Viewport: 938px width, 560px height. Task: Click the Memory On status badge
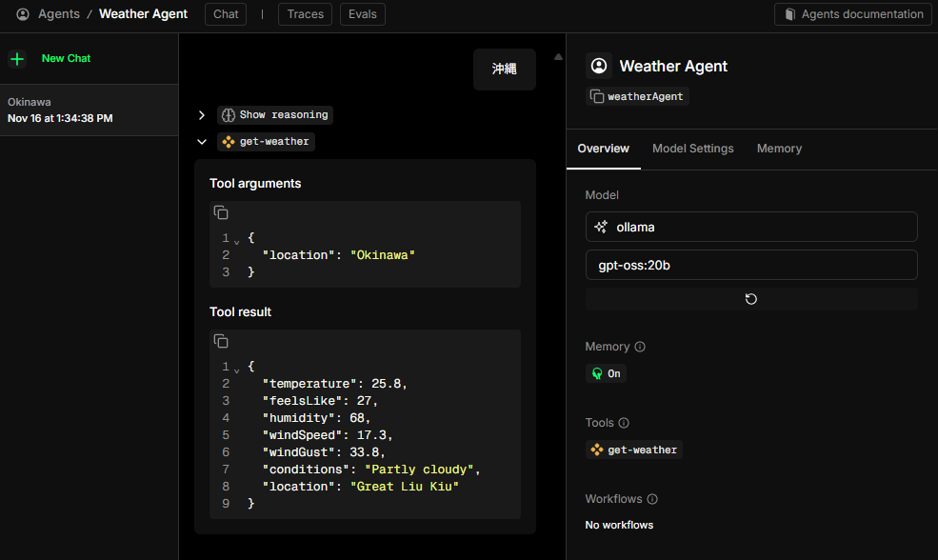(x=606, y=373)
